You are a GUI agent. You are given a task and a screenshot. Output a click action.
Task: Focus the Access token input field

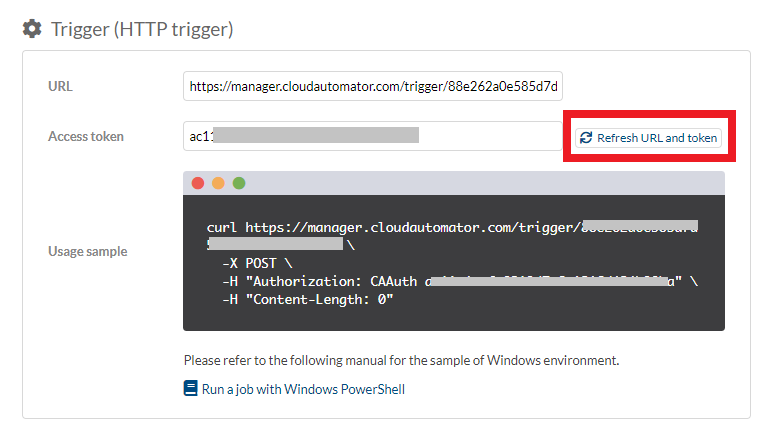373,136
